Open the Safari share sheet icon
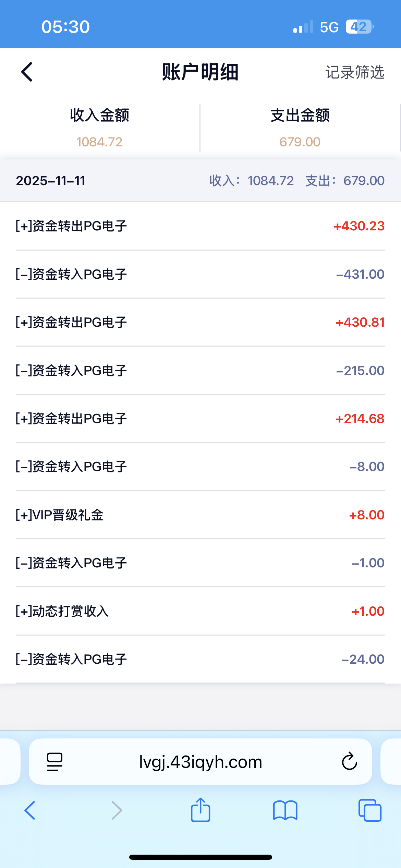The height and width of the screenshot is (868, 401). (200, 810)
